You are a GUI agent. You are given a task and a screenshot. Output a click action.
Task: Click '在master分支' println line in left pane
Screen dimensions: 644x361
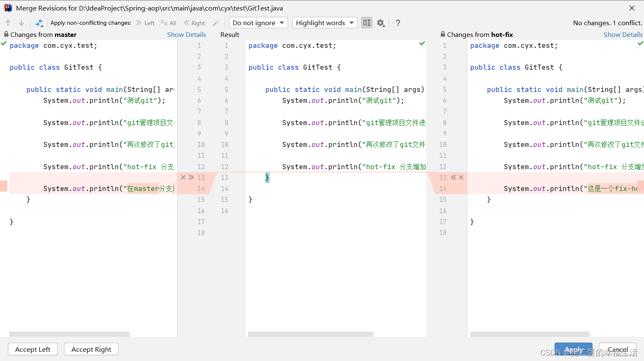(x=109, y=188)
